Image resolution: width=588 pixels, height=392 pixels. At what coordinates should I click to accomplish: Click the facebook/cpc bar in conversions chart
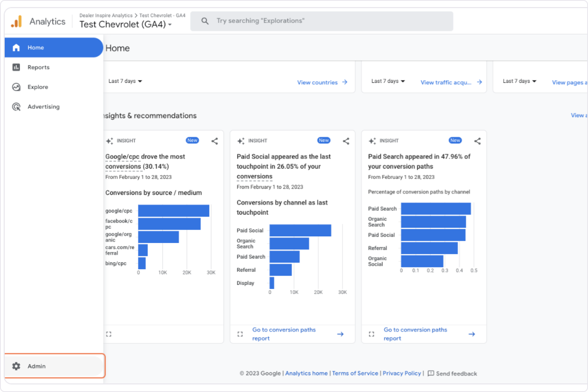tap(169, 224)
